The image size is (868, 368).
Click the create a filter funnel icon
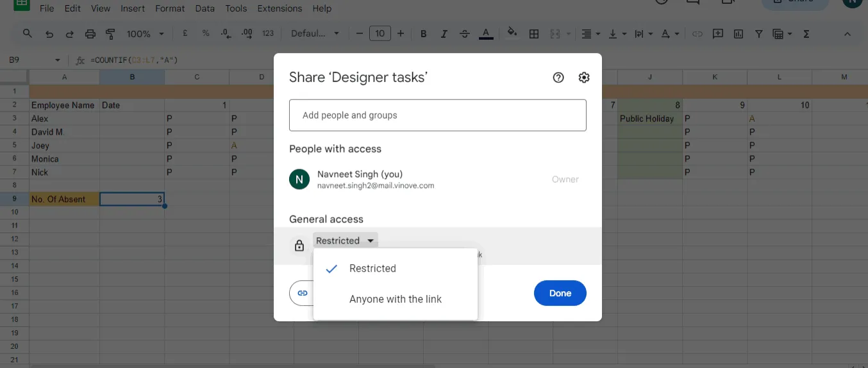tap(759, 34)
